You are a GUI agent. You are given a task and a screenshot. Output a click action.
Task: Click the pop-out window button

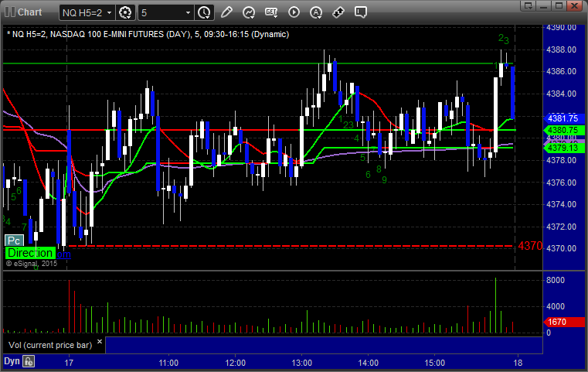pos(529,5)
